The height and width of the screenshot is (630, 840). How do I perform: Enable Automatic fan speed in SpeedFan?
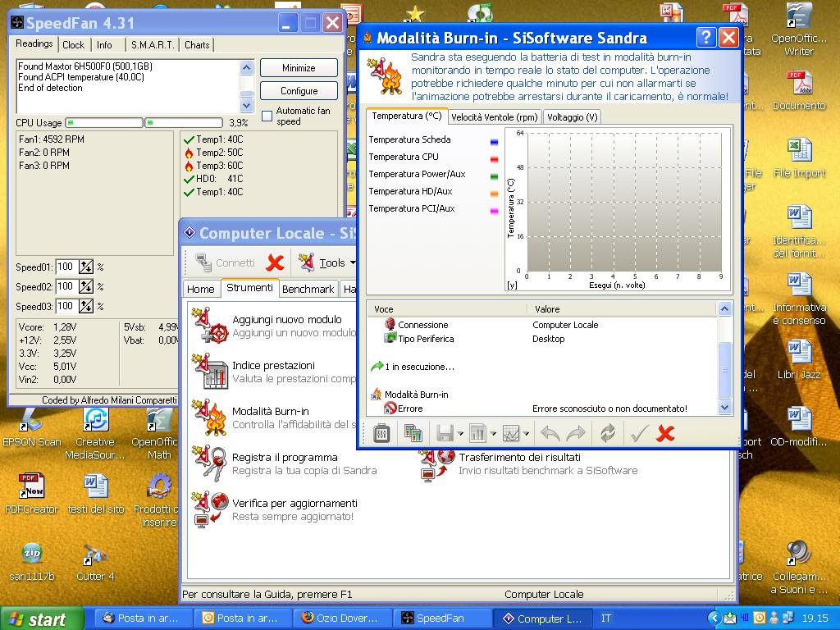click(x=267, y=116)
